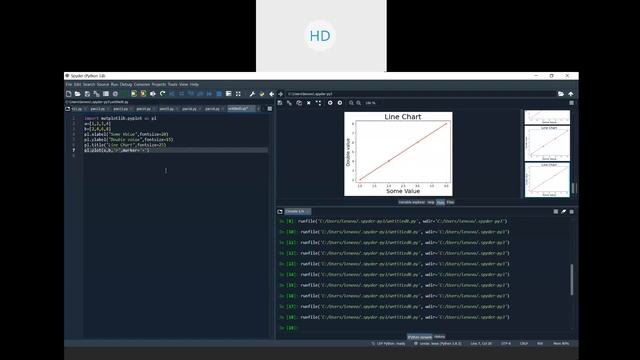
Task: Zoom out of plot magnifier icon
Action: 351,103
